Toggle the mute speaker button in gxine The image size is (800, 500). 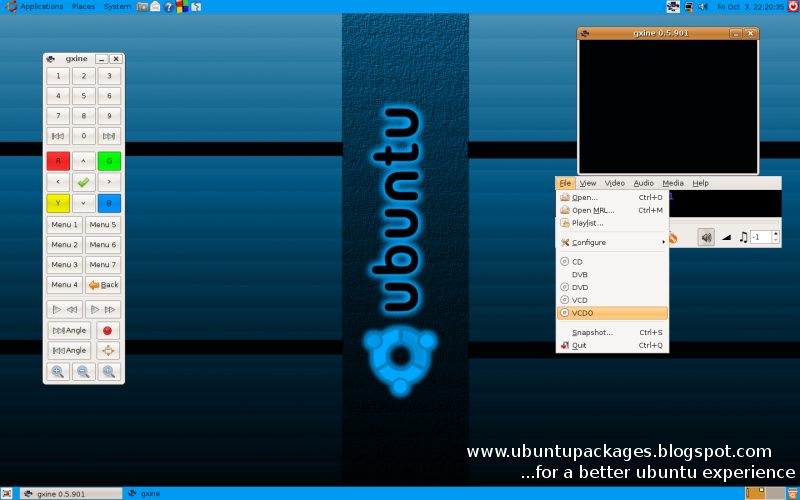coord(706,237)
